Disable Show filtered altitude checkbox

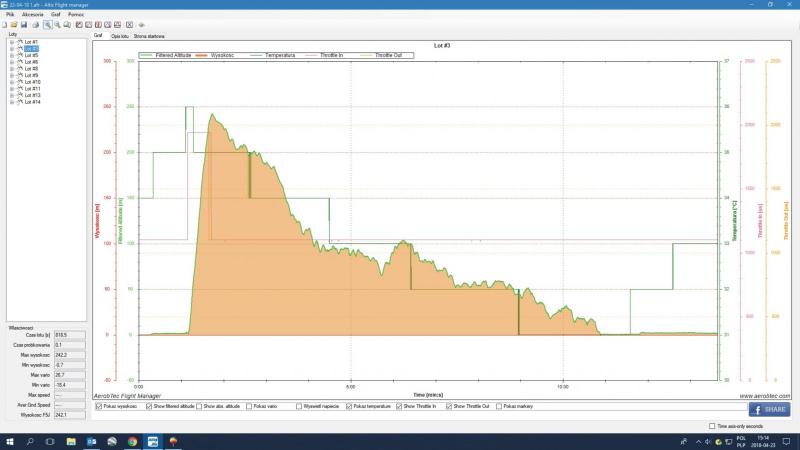149,407
